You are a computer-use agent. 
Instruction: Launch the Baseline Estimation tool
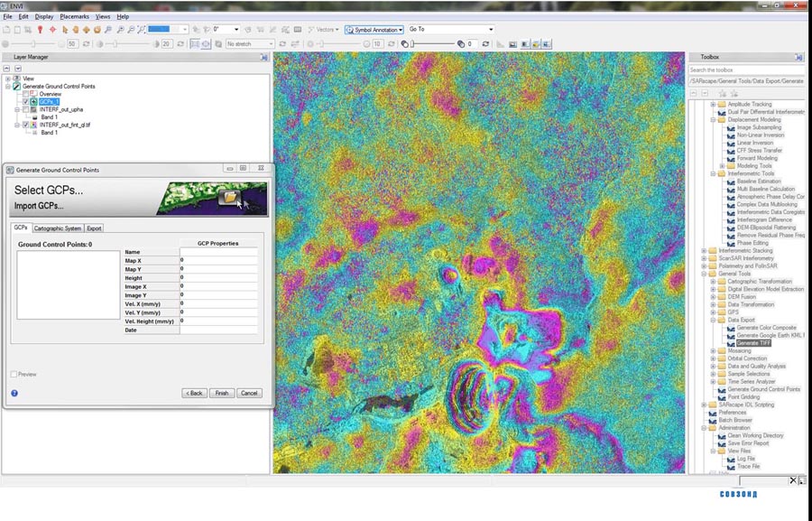[x=758, y=181]
